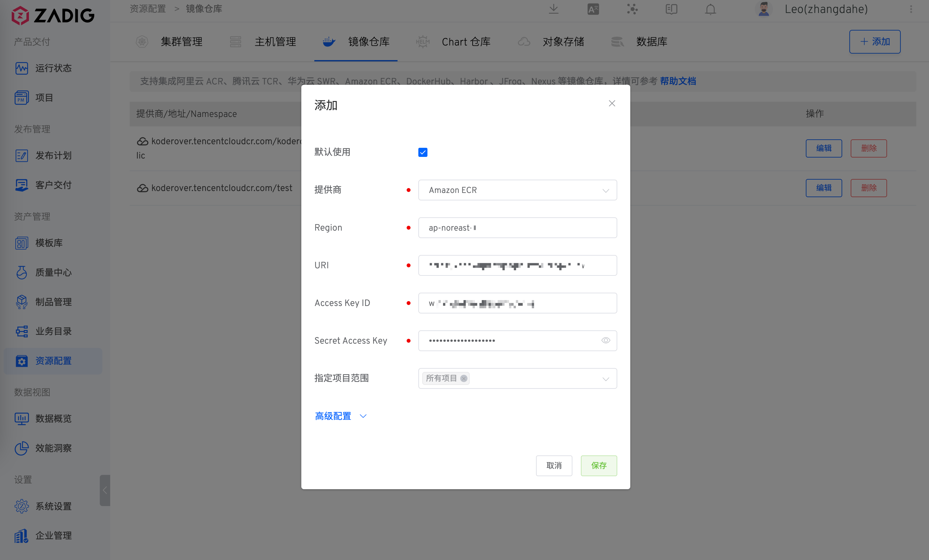Open the 提供商 Amazon ECR dropdown
This screenshot has width=929, height=560.
tap(517, 190)
